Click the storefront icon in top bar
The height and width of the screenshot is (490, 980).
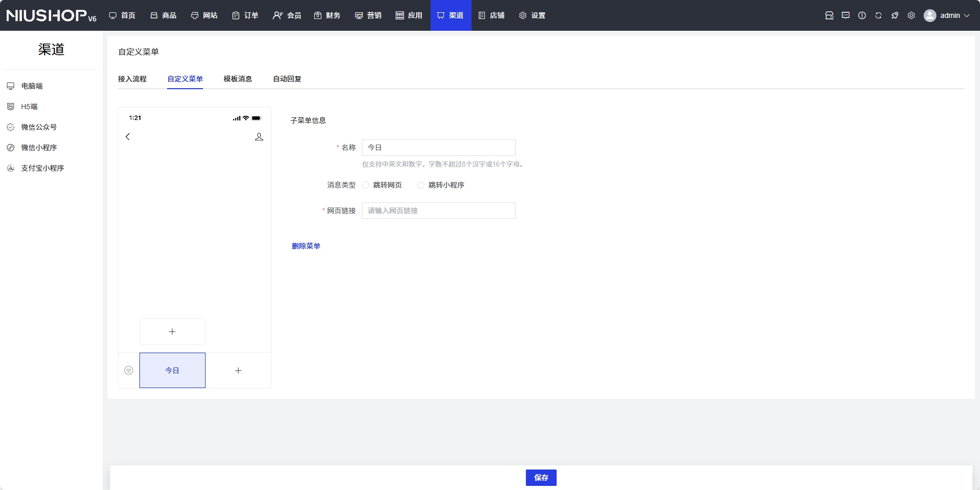[829, 15]
